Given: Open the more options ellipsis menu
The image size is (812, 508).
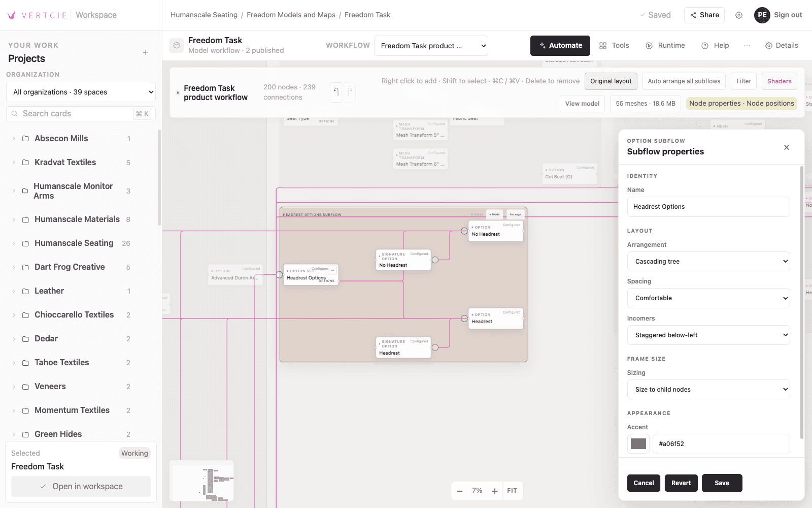Looking at the screenshot, I should (x=747, y=46).
